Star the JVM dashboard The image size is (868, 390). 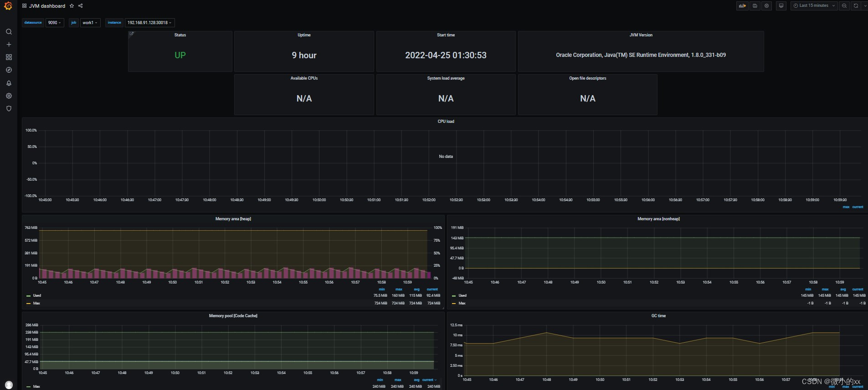coord(72,6)
